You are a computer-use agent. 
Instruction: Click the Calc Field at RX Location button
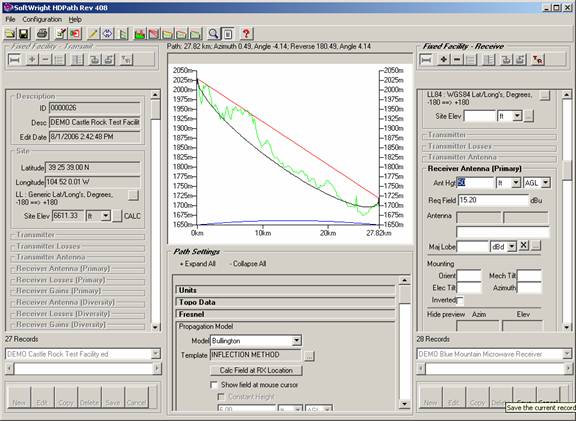click(x=256, y=370)
